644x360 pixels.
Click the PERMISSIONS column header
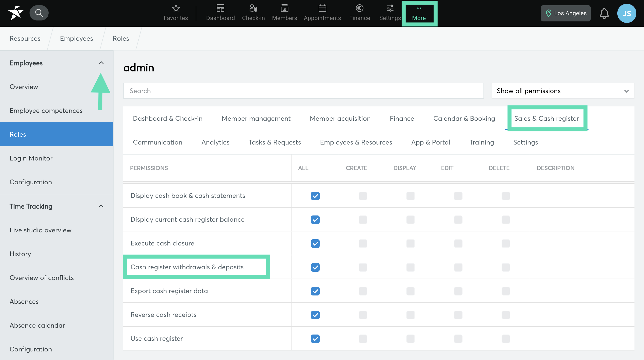149,168
